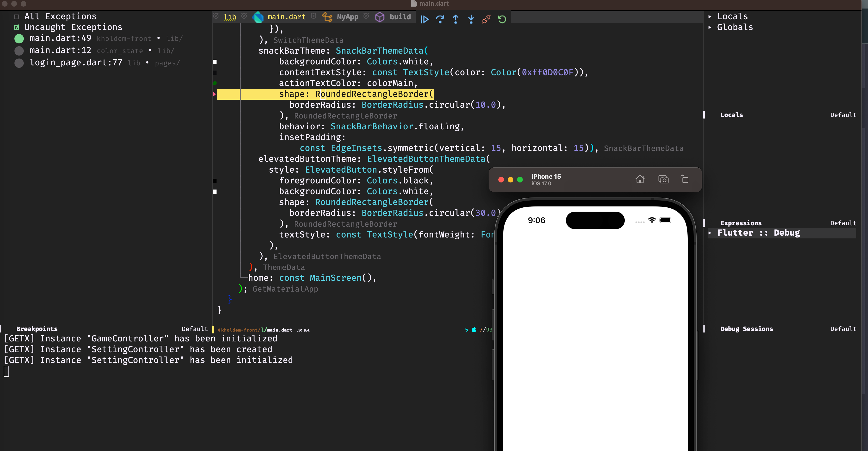Toggle the green breakpoint dot on main.dart:12
The height and width of the screenshot is (451, 868).
tap(19, 51)
